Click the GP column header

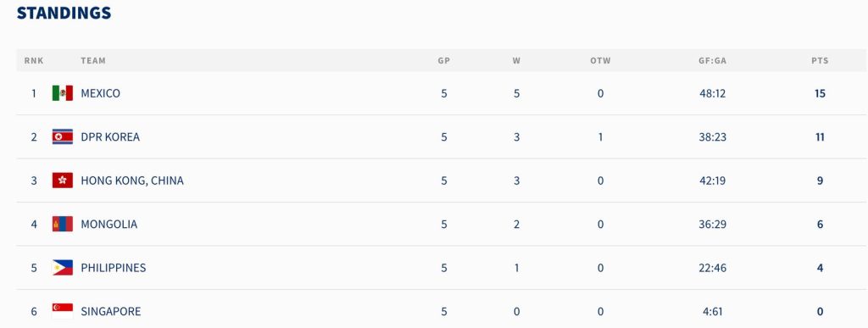click(x=444, y=61)
